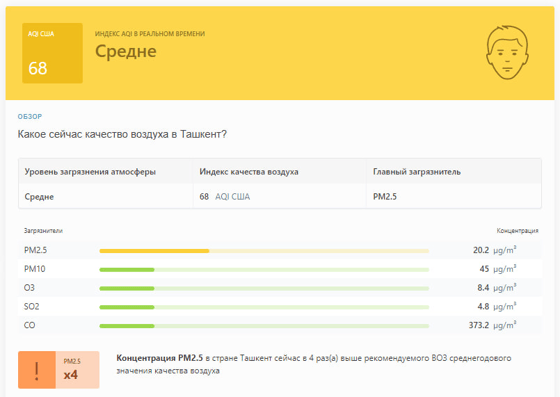The height and width of the screenshot is (397, 560).
Task: Click the CO green concentration bar
Action: (264, 326)
